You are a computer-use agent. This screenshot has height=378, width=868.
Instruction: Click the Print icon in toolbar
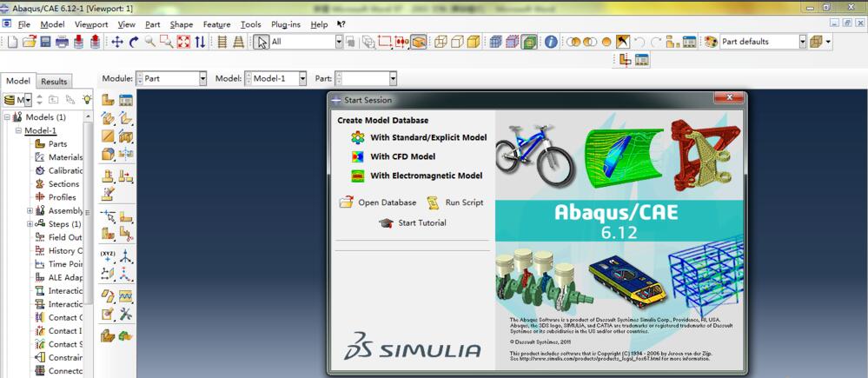(x=63, y=42)
